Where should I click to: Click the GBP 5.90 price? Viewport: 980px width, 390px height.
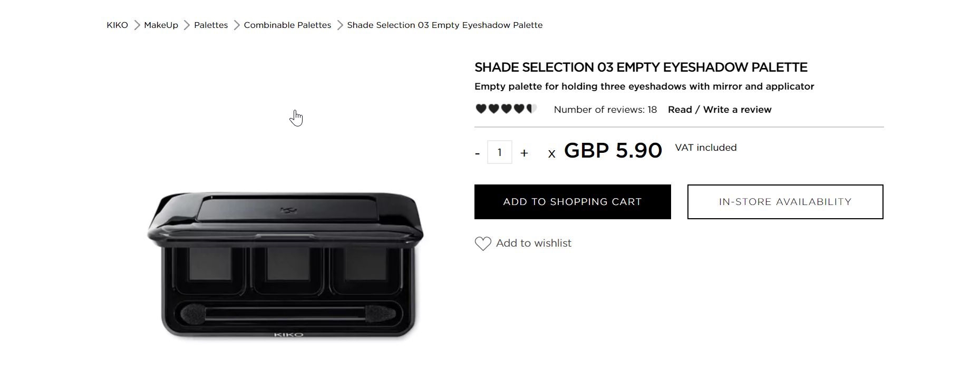click(x=613, y=151)
